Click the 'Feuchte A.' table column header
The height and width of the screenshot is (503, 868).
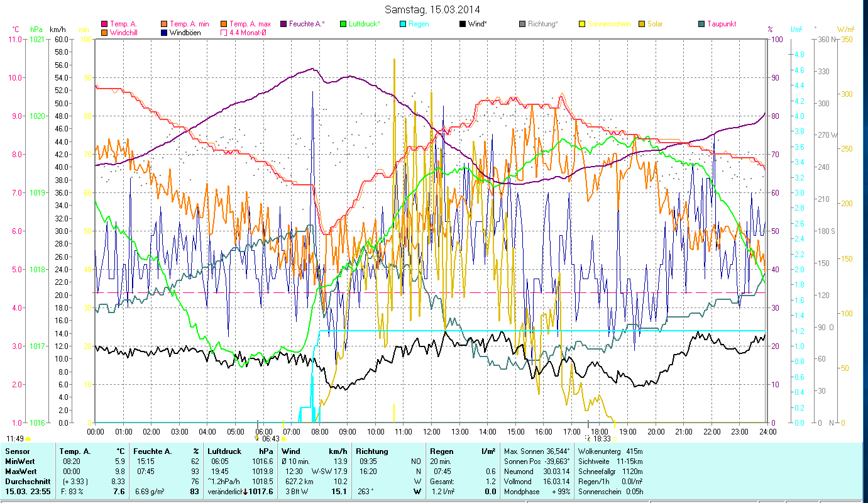pyautogui.click(x=154, y=451)
